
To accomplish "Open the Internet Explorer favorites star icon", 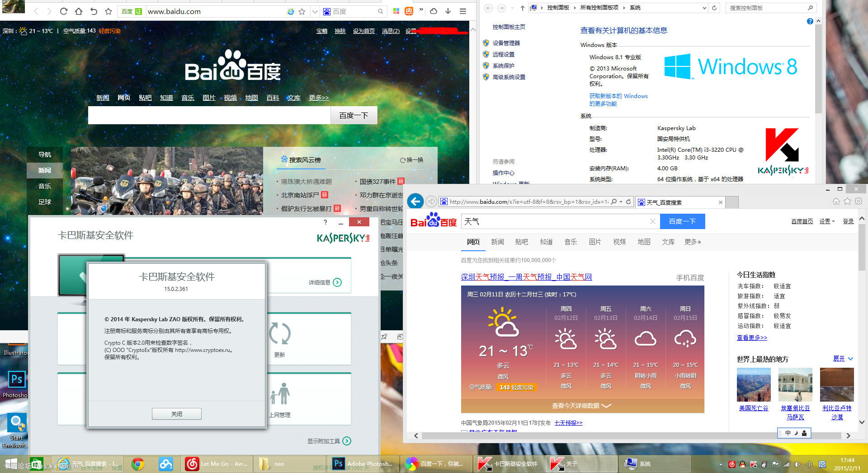I will [848, 201].
